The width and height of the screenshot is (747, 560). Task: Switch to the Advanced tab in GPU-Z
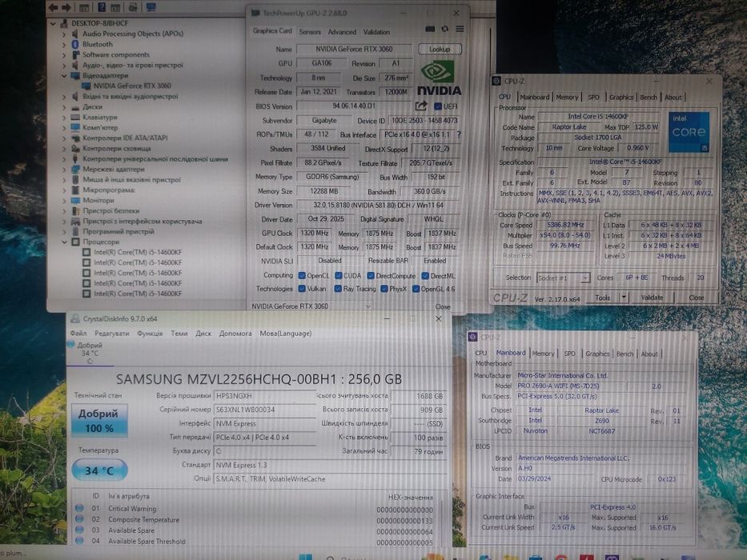coord(342,32)
